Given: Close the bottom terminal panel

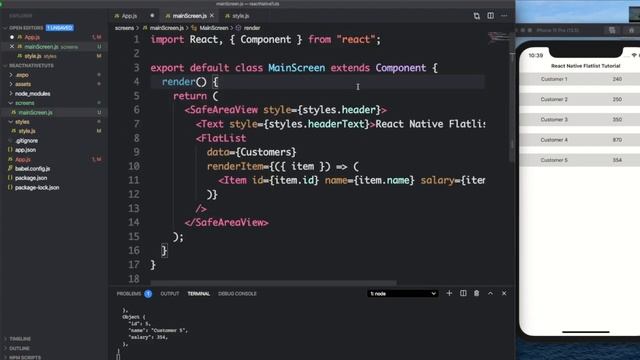Looking at the screenshot, I should [504, 293].
